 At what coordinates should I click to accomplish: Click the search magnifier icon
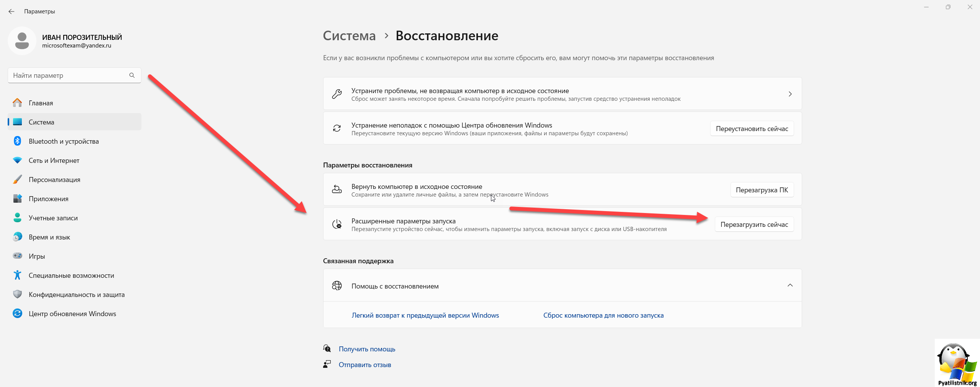pyautogui.click(x=132, y=75)
